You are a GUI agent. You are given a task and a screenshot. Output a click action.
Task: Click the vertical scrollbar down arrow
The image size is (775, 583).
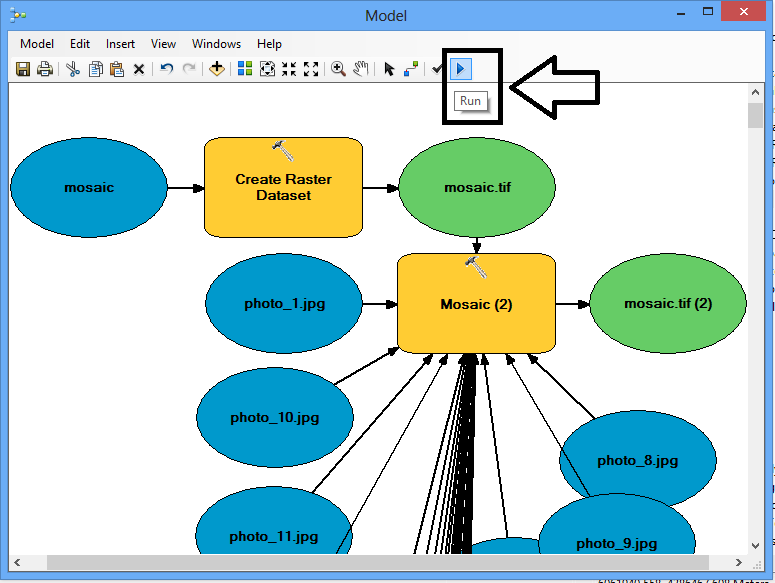[x=755, y=546]
